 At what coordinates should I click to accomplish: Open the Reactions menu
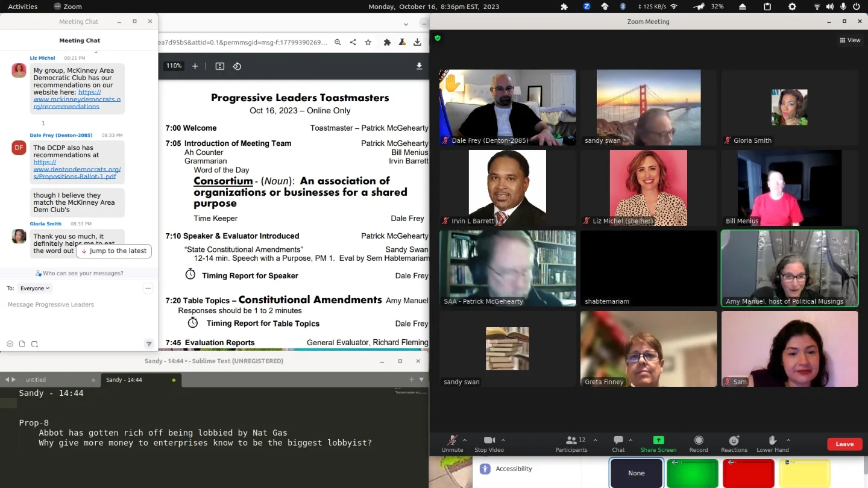pyautogui.click(x=734, y=444)
